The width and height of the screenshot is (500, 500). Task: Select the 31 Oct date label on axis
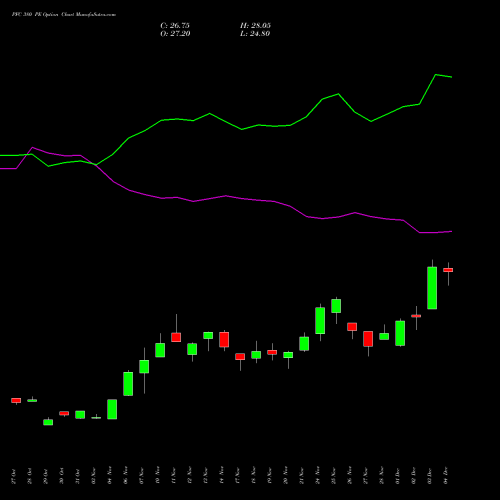tap(77, 476)
